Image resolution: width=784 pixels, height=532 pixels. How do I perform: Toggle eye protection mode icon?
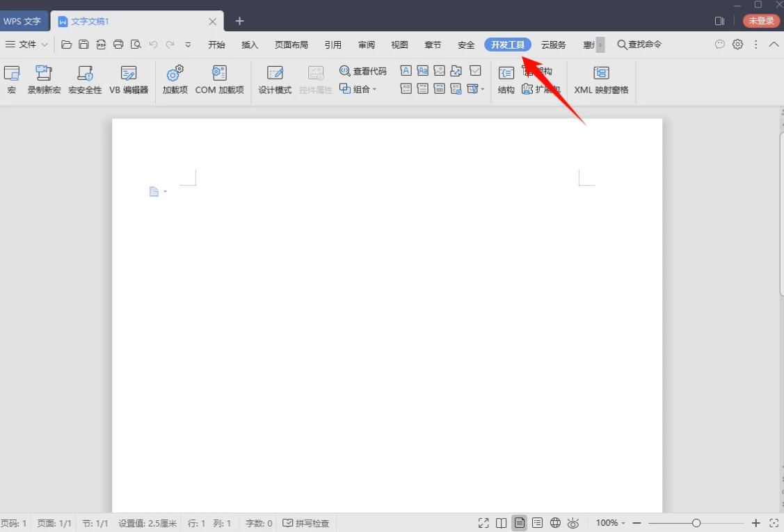(573, 523)
